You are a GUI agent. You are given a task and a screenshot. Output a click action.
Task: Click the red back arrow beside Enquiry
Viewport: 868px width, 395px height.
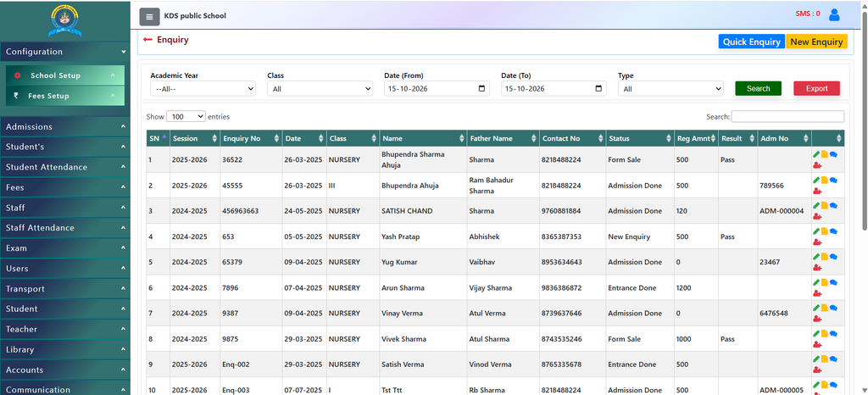pyautogui.click(x=147, y=40)
